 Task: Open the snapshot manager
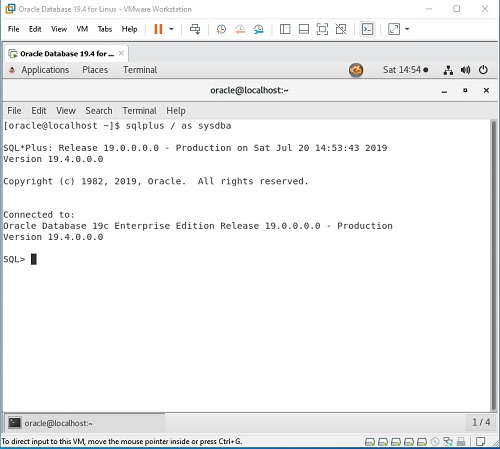(x=259, y=29)
